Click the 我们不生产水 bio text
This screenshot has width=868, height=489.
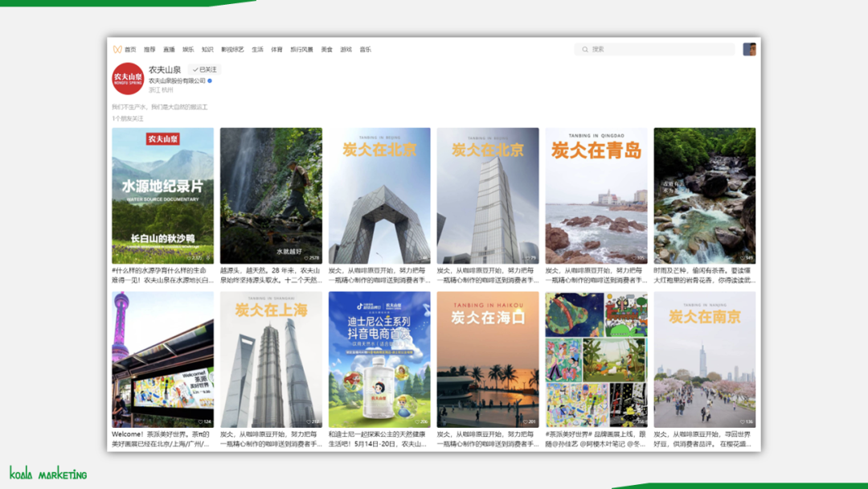point(159,107)
